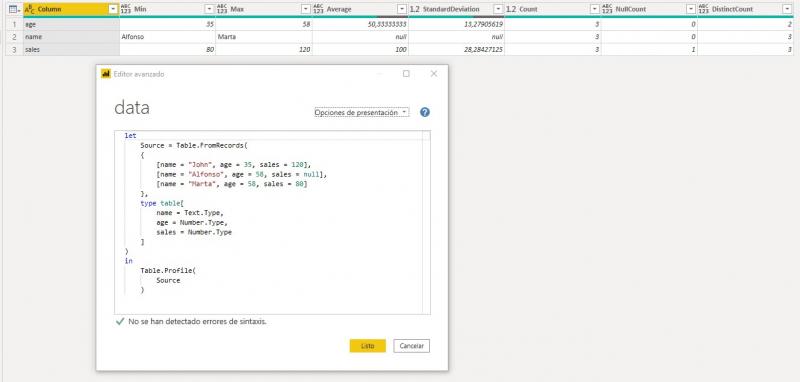Open the Min column filter dropdown

pos(209,9)
